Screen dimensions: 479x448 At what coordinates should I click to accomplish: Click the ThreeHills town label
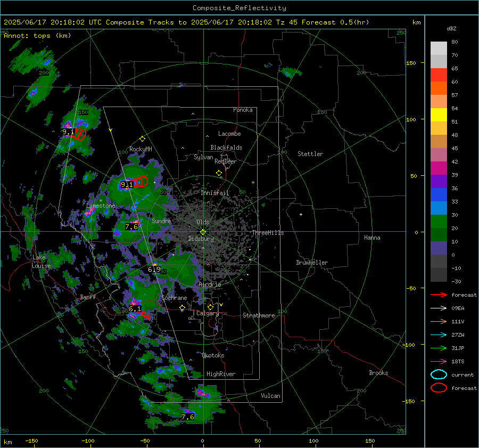point(268,233)
